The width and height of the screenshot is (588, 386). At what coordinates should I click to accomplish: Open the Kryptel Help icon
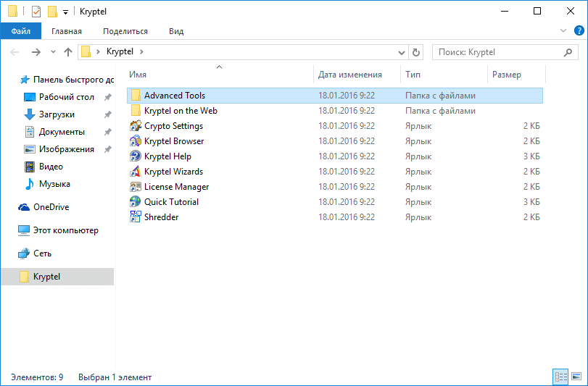[135, 156]
